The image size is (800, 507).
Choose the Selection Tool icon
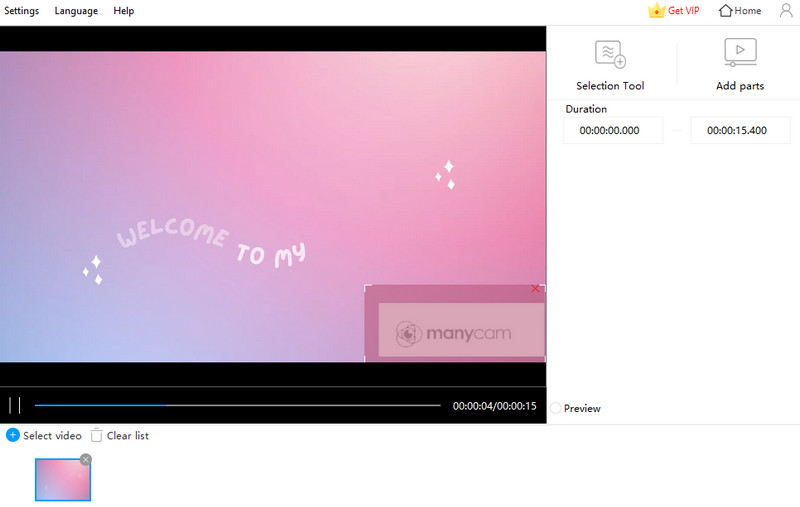(x=610, y=53)
